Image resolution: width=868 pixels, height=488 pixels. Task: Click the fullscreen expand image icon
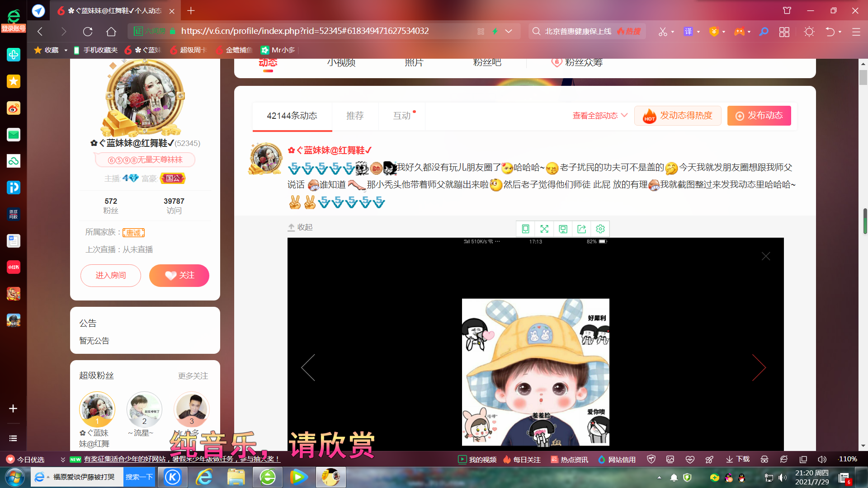(544, 229)
